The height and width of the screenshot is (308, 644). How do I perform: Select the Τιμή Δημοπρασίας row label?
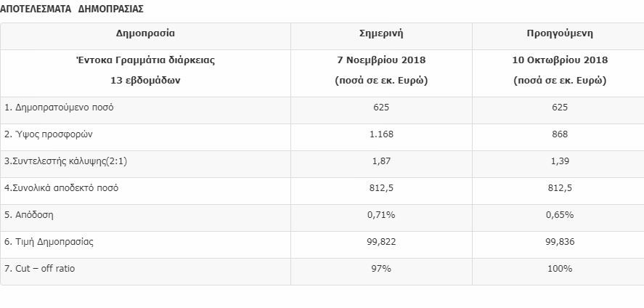[x=49, y=242]
